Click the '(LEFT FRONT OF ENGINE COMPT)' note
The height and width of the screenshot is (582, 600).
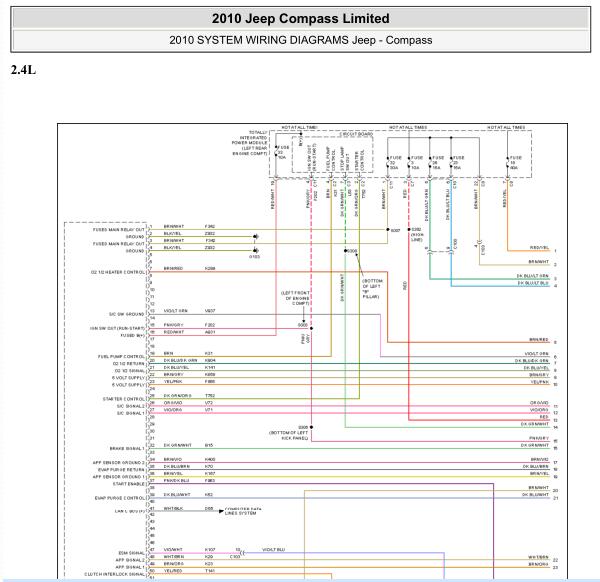[295, 298]
